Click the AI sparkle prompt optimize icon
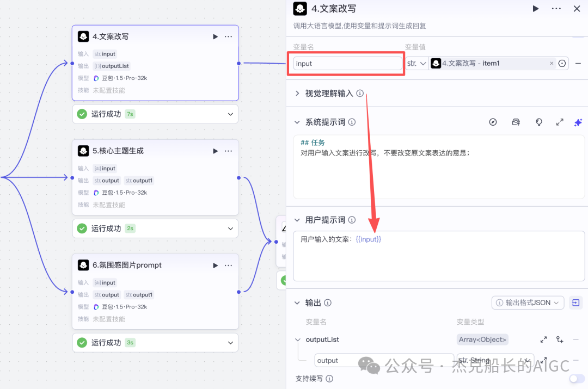Viewport: 588px width, 389px height. [578, 122]
